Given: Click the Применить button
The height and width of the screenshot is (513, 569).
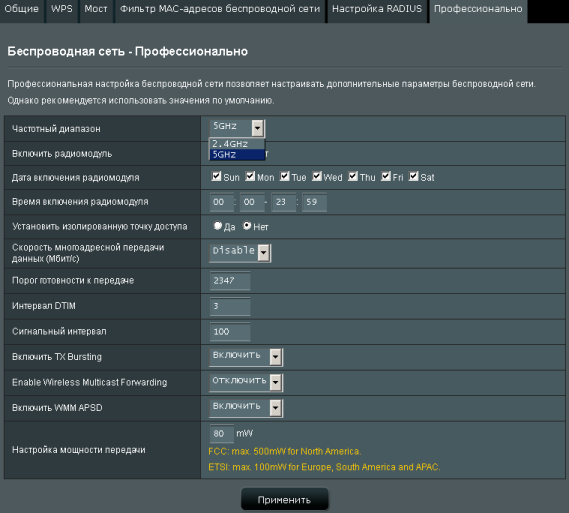Looking at the screenshot, I should pyautogui.click(x=284, y=500).
